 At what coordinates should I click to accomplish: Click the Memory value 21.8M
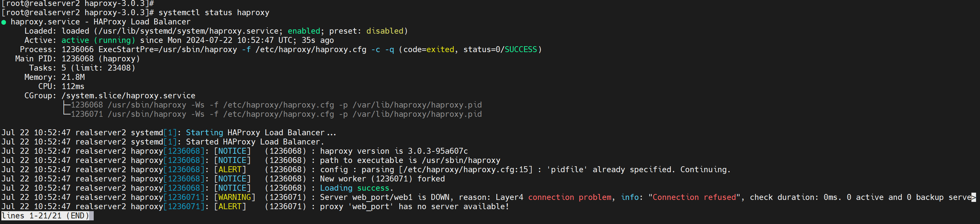[x=73, y=77]
